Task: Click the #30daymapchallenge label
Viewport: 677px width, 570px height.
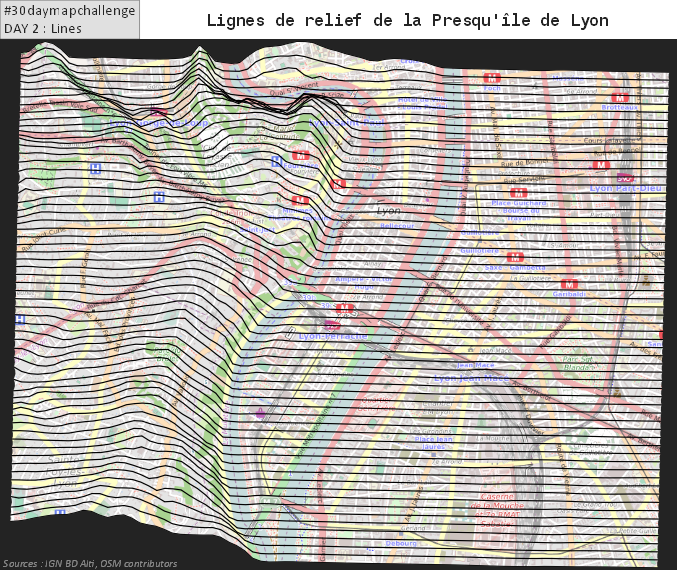Action: [x=70, y=10]
